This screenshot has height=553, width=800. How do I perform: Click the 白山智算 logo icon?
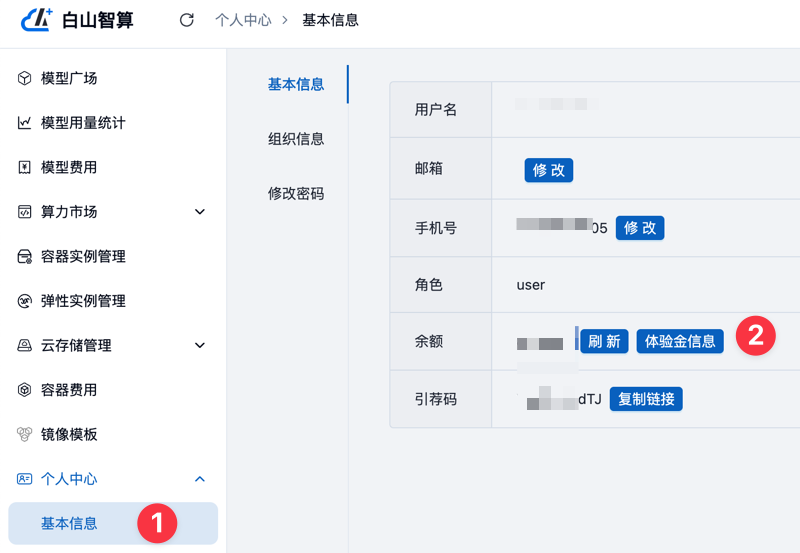[37, 19]
